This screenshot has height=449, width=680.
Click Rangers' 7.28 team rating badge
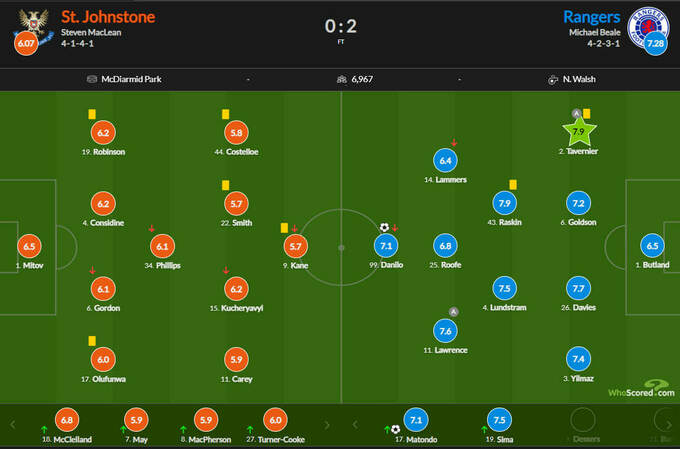click(656, 45)
